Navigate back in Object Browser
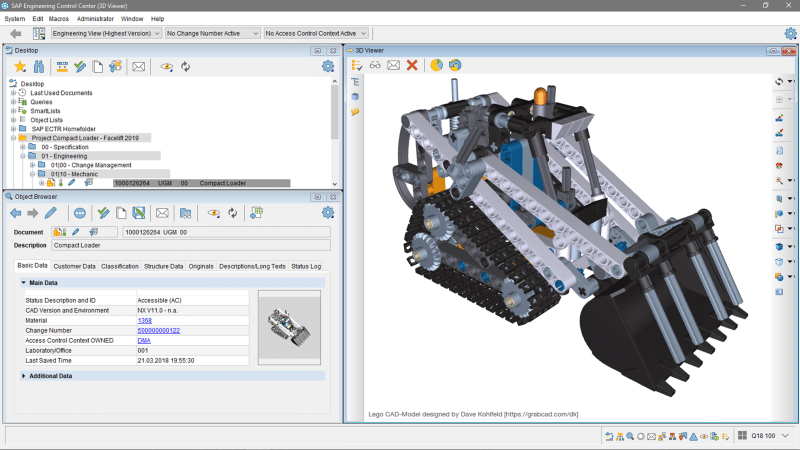This screenshot has height=450, width=800. click(16, 213)
